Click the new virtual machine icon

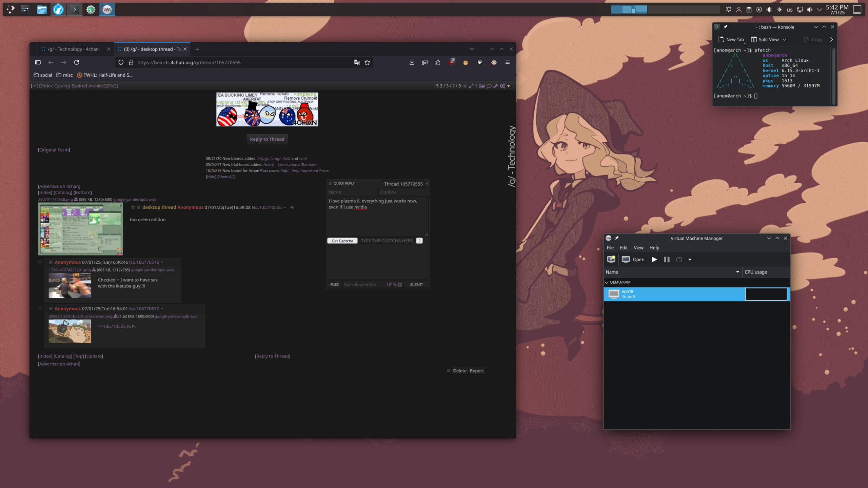click(611, 260)
